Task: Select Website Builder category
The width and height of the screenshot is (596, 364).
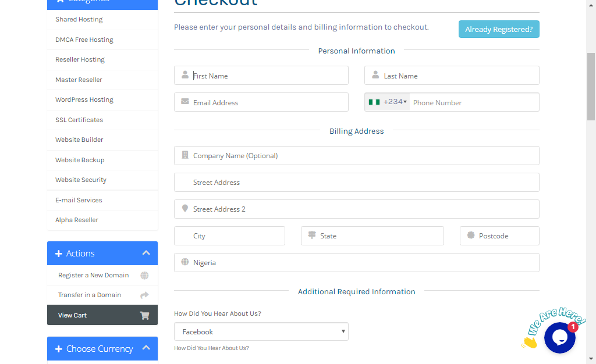Action: click(x=102, y=140)
